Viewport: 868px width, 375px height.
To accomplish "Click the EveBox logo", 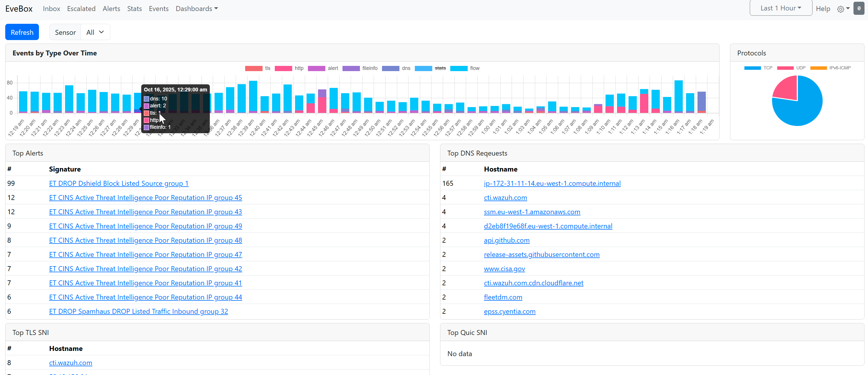I will point(19,8).
